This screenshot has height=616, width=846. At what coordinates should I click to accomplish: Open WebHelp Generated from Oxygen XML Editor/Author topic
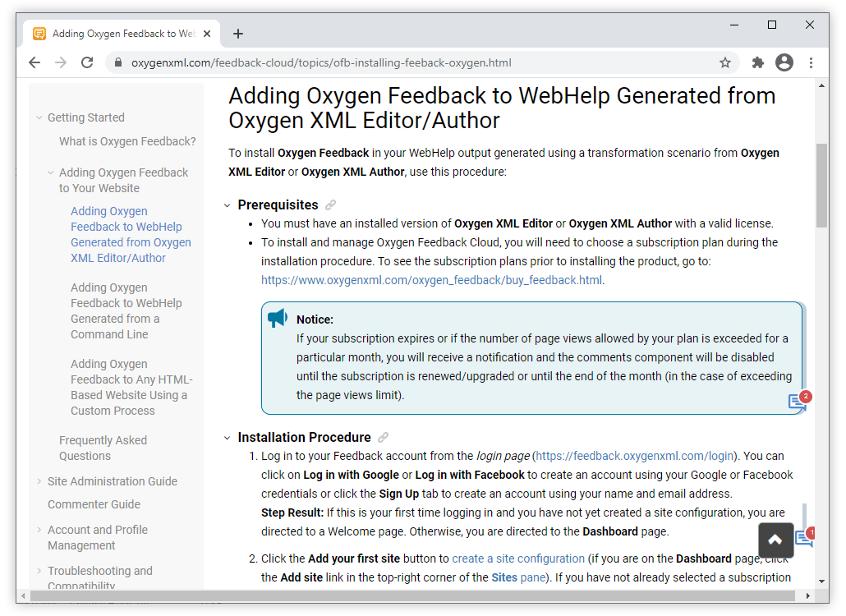[131, 235]
